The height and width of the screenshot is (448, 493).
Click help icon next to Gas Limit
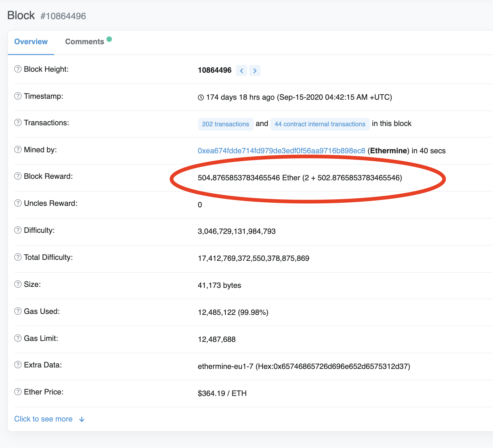pos(18,338)
